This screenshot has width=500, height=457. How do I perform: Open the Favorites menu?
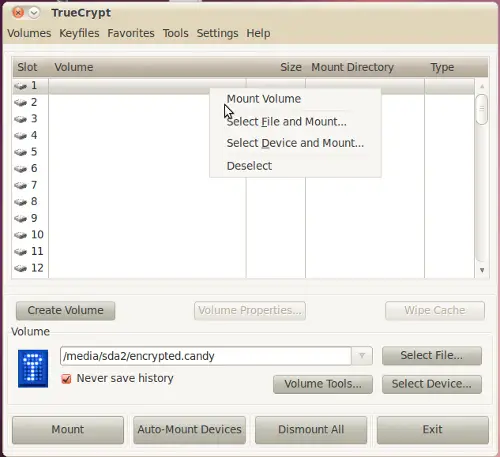(x=131, y=33)
